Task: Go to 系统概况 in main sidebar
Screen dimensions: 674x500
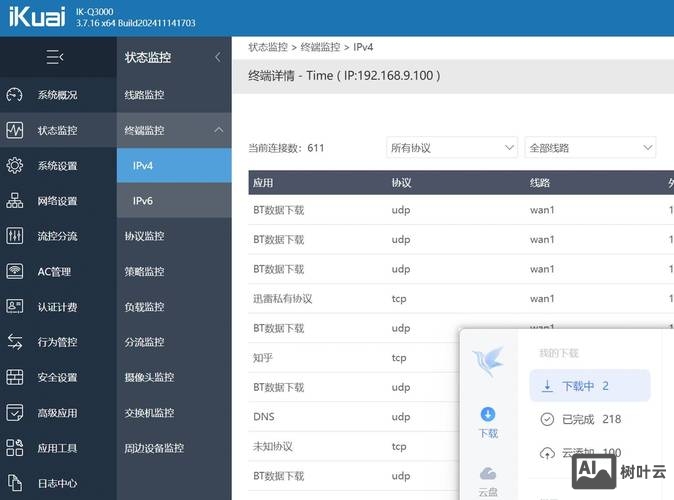Action: point(58,95)
